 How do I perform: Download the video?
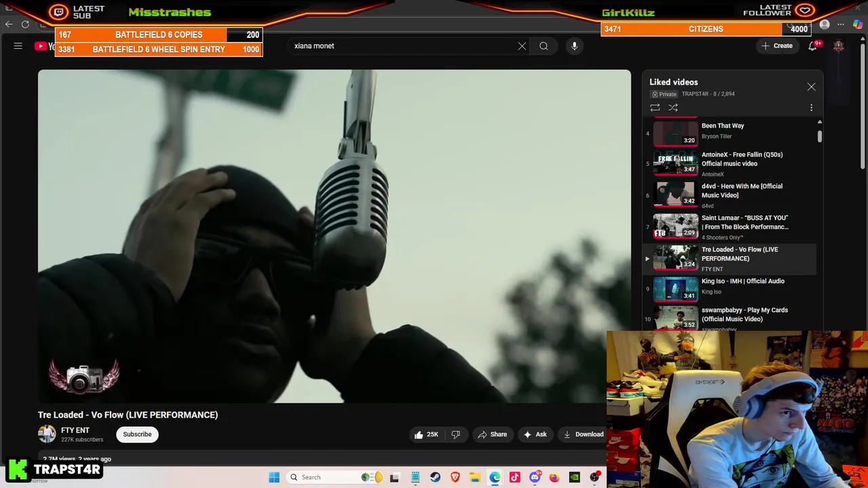[x=583, y=434]
